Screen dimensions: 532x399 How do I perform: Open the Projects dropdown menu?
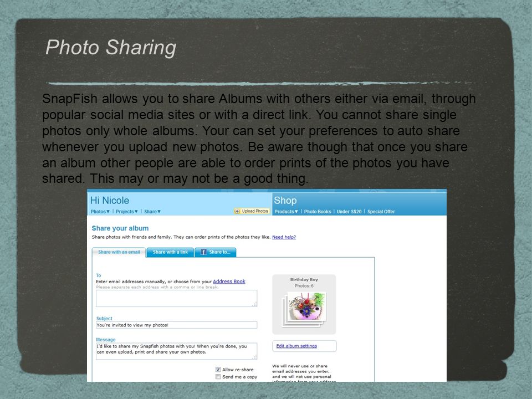(x=126, y=211)
